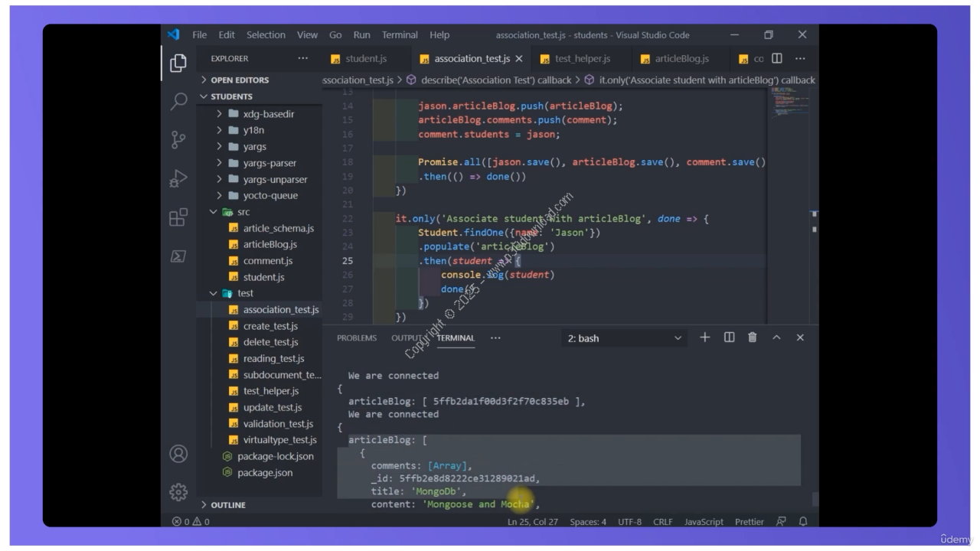Open Explorer more actions ellipsis
This screenshot has height=551, width=980.
[x=303, y=58]
